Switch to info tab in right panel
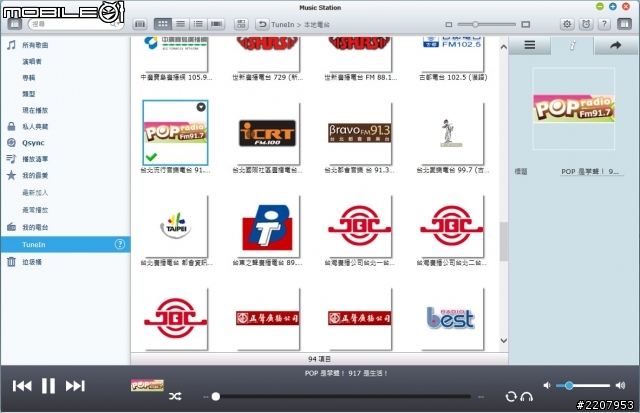Image resolution: width=640 pixels, height=413 pixels. (572, 45)
